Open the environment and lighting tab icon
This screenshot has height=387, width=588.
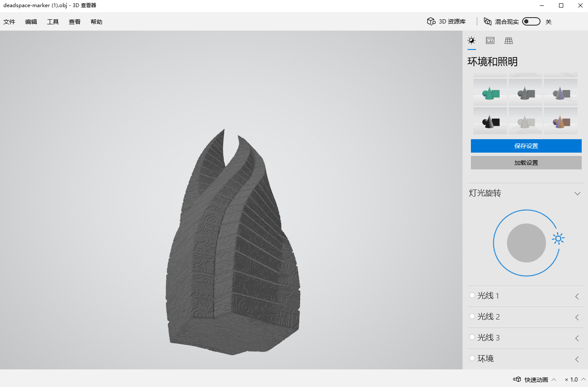click(472, 41)
